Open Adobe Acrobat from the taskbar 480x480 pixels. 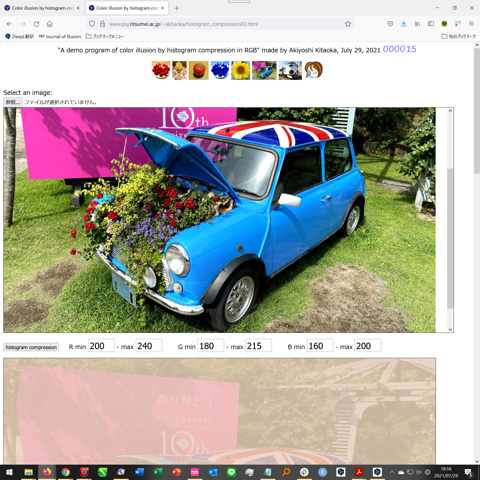pos(359,472)
